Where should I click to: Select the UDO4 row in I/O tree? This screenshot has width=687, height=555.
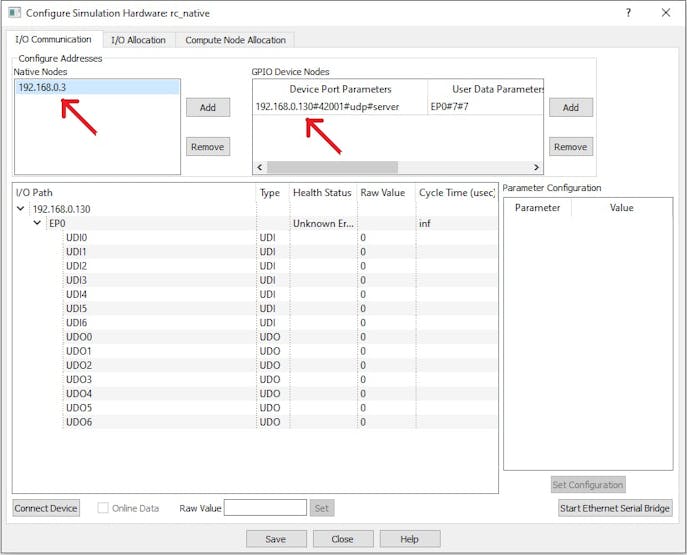pos(79,394)
